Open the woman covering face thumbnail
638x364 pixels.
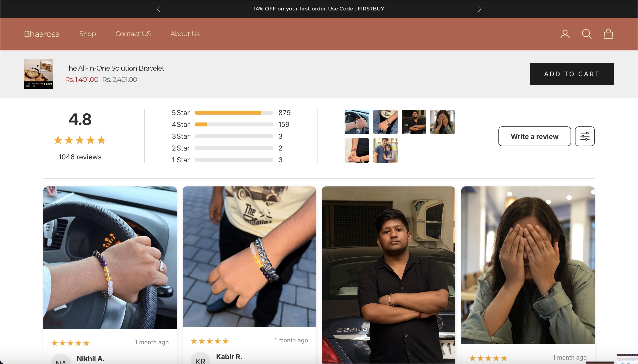coord(442,122)
